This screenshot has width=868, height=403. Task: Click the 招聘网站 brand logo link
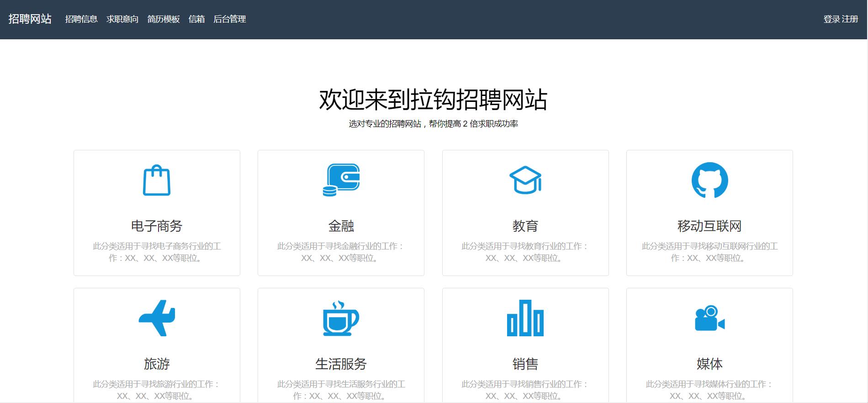click(x=30, y=19)
